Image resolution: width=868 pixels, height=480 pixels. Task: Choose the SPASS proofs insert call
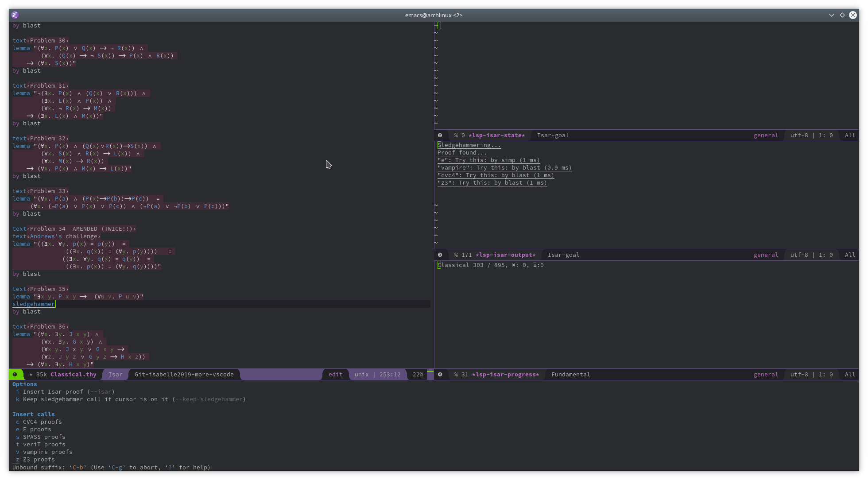[x=41, y=437]
